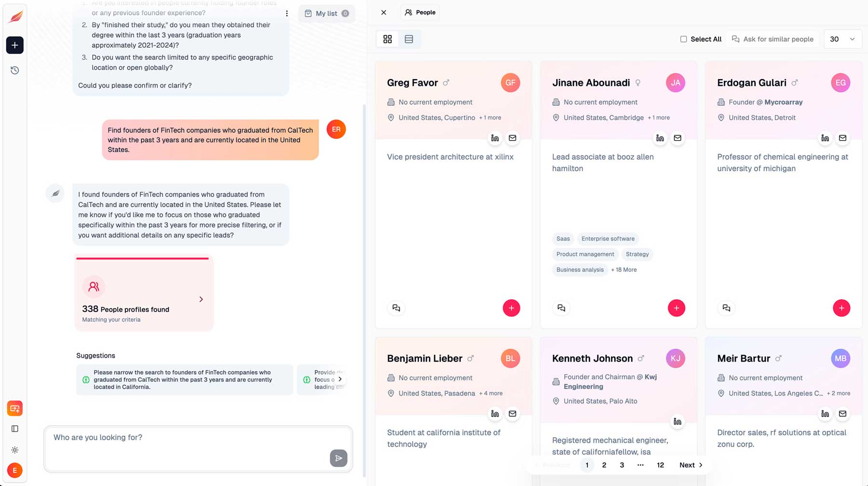Check the Select All checkbox
Viewport: 868px width, 486px height.
(x=683, y=39)
